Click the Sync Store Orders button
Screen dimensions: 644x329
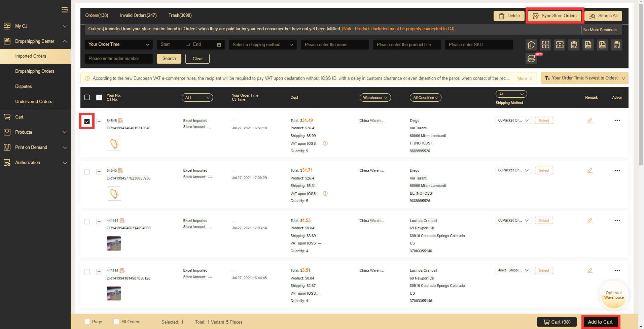point(555,16)
